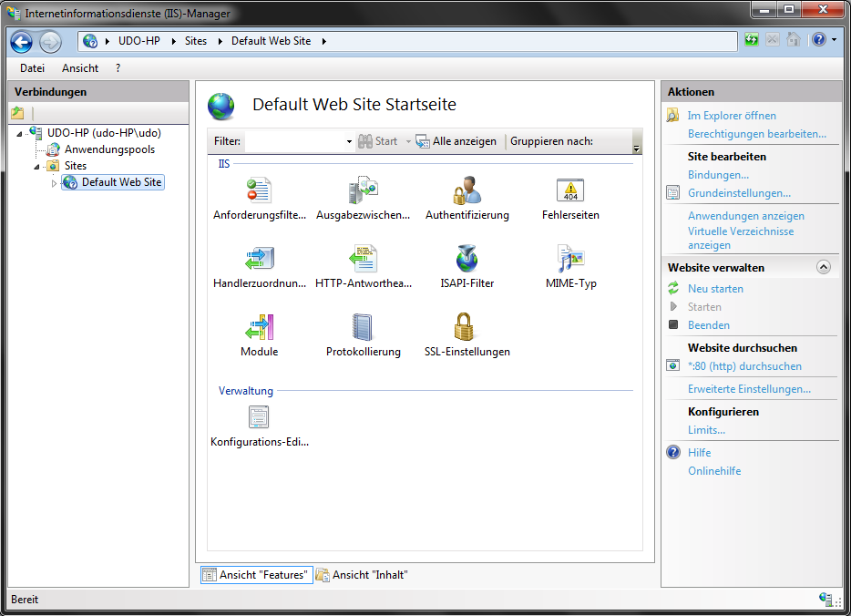The width and height of the screenshot is (851, 616).
Task: Click the Alle anzeigen toolbar button
Action: [x=456, y=141]
